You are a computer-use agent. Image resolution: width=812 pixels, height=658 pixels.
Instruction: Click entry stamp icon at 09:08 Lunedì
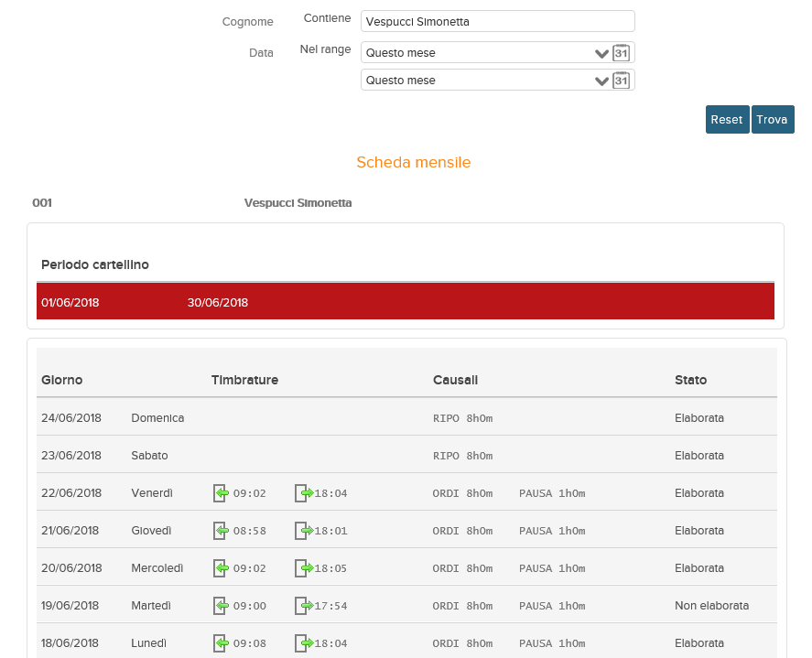click(x=222, y=643)
